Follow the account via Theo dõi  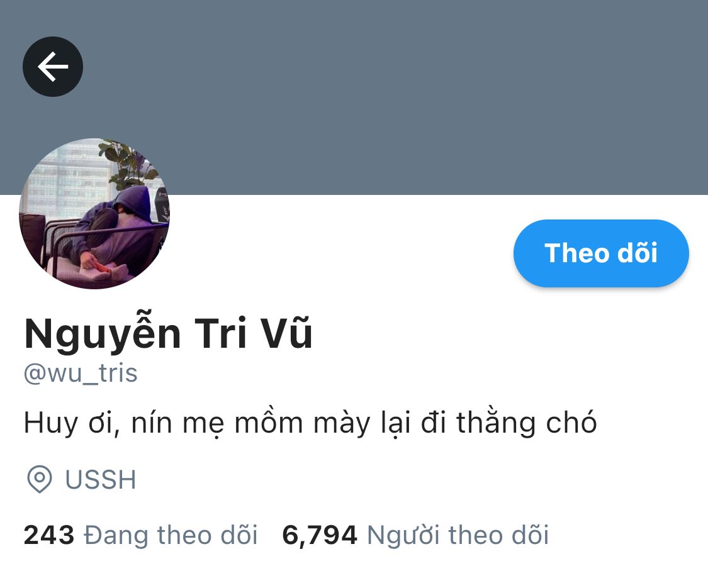[x=601, y=253]
